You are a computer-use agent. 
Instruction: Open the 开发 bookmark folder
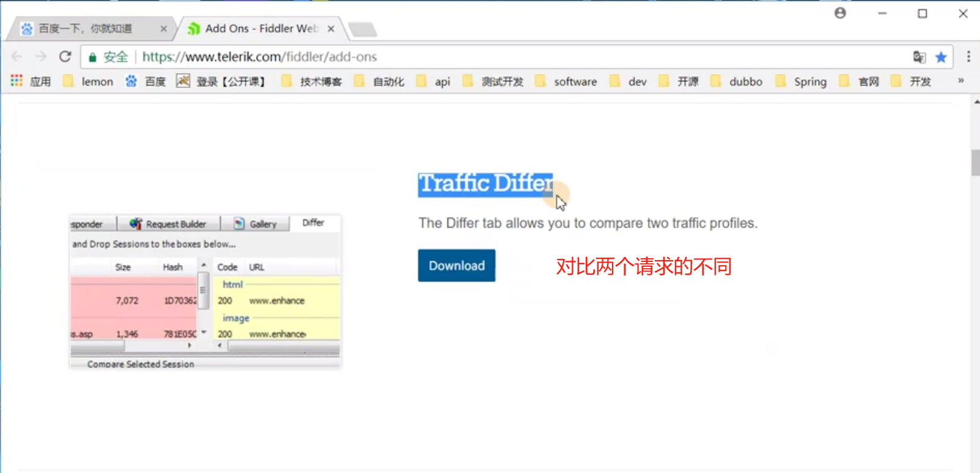click(x=911, y=81)
